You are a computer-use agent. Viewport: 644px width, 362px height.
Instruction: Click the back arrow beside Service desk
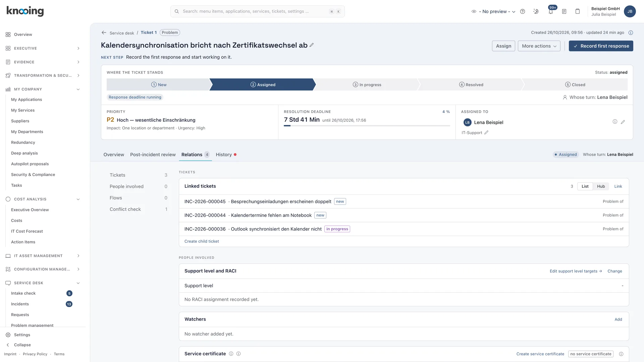coord(104,33)
